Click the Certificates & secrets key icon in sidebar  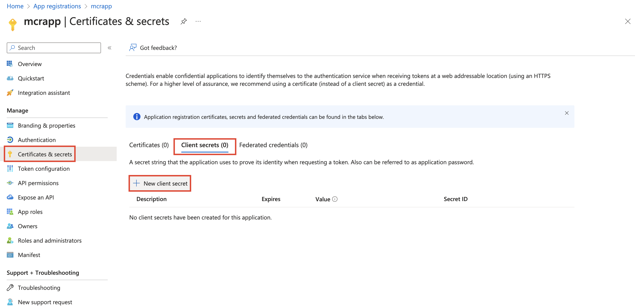(10, 154)
